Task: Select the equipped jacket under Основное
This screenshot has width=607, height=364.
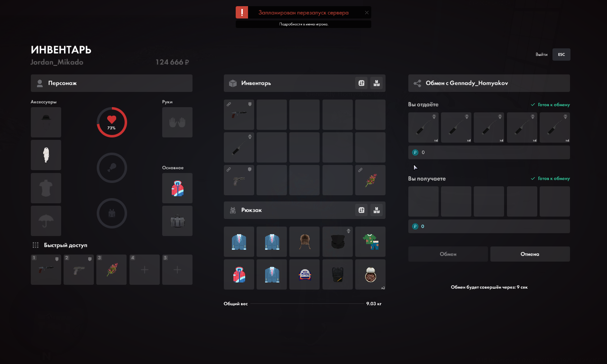Action: pos(177,188)
